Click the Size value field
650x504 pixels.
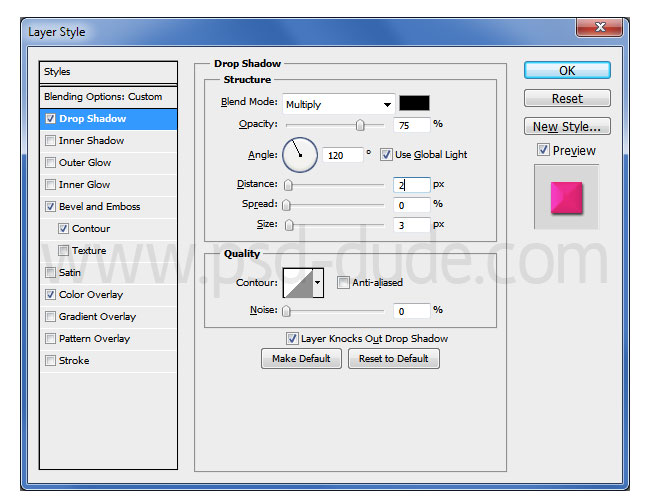[x=411, y=225]
